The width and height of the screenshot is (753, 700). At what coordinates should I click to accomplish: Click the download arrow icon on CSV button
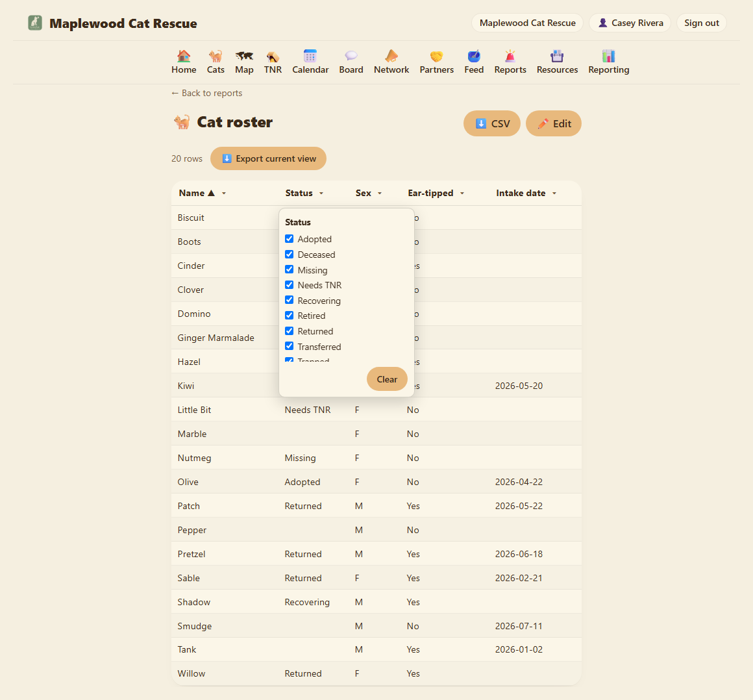pos(481,123)
